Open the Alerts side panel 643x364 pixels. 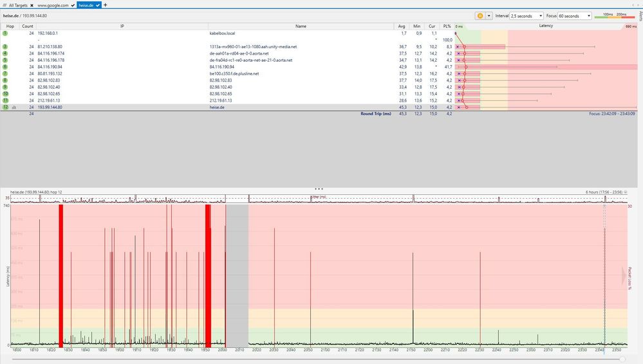pyautogui.click(x=640, y=16)
